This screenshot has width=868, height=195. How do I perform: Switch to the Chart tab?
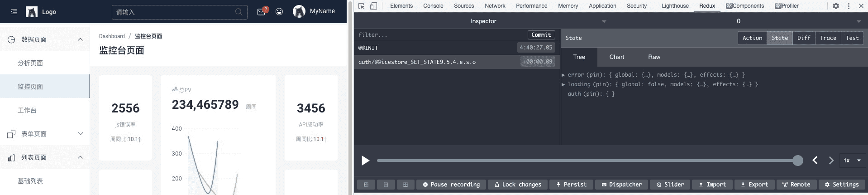[x=616, y=57]
